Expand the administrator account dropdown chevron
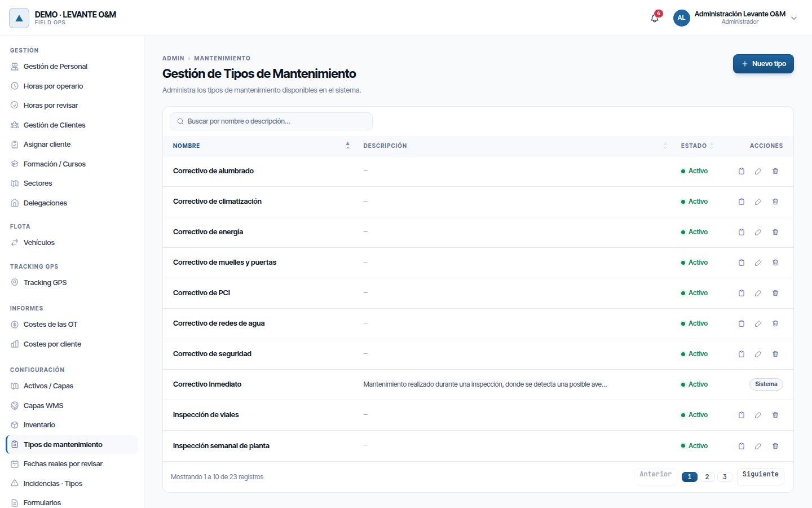812x508 pixels. coord(794,18)
